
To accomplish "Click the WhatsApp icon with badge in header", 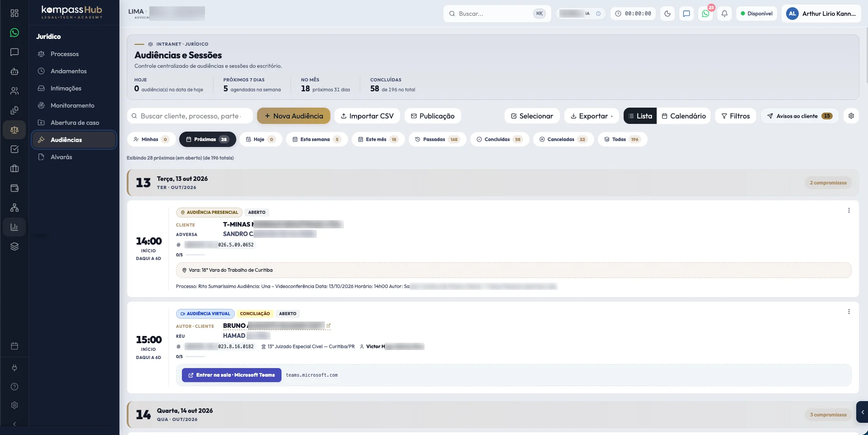I will [706, 14].
